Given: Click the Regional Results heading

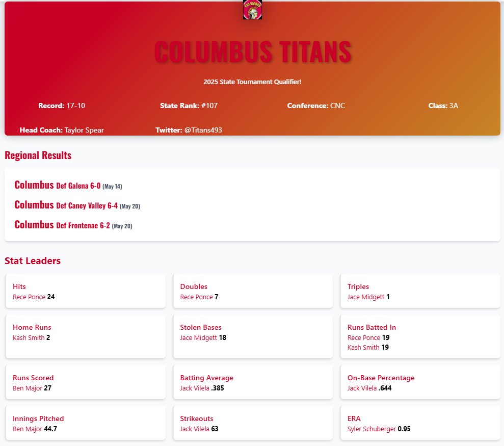Looking at the screenshot, I should (x=38, y=155).
